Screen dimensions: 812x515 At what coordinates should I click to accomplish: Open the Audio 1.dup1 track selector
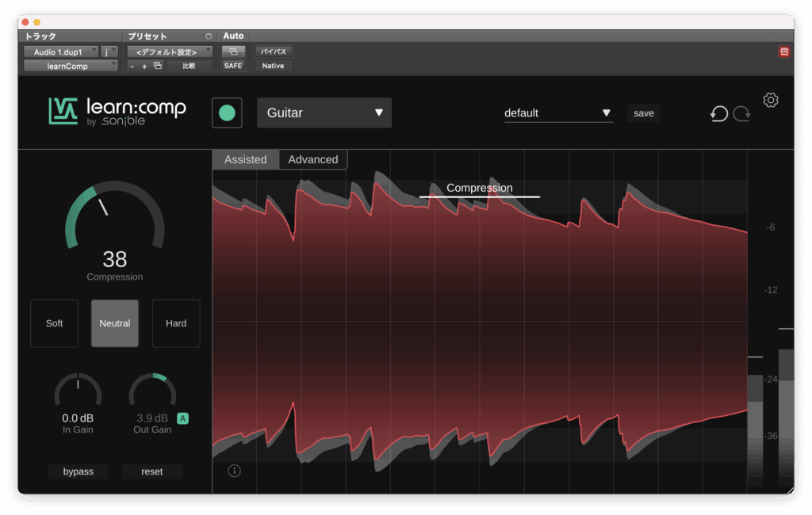[x=61, y=51]
